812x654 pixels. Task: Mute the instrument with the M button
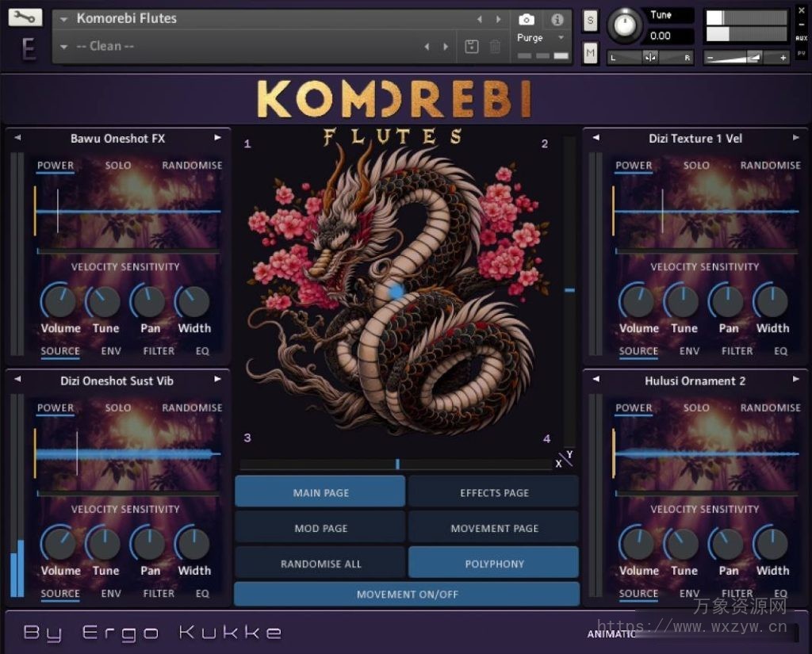[x=590, y=53]
